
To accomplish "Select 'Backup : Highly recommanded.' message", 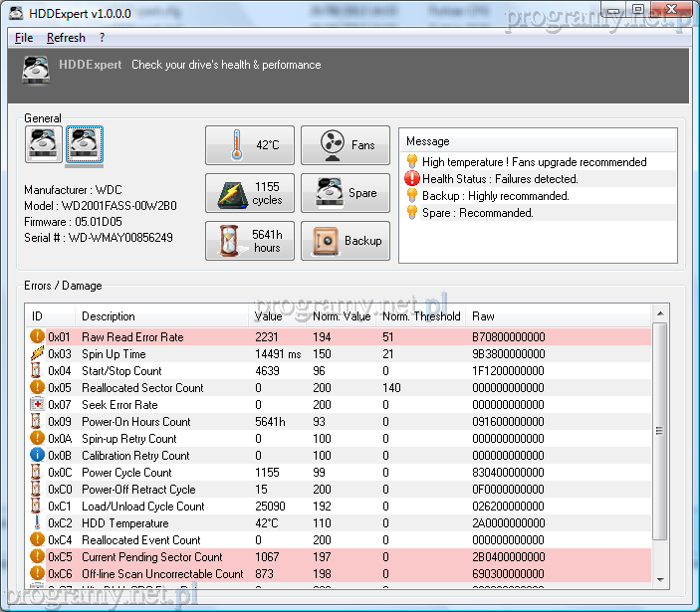I will click(496, 196).
